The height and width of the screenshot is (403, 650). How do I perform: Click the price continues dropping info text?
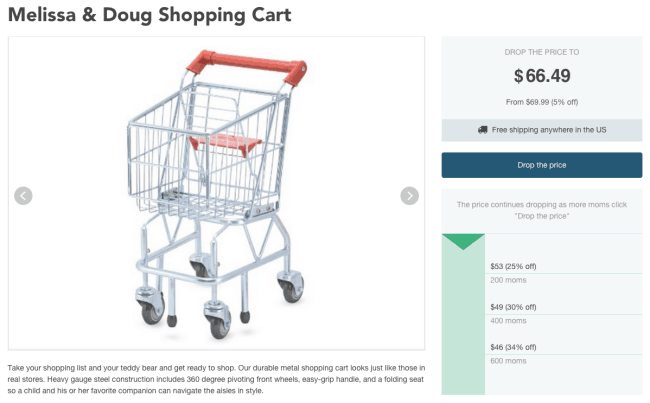(x=542, y=210)
